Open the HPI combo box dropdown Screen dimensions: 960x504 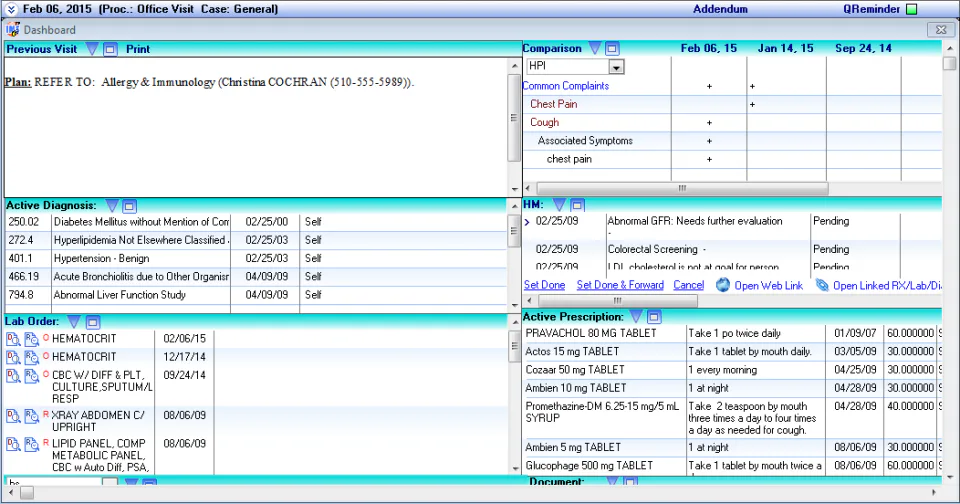[x=617, y=67]
